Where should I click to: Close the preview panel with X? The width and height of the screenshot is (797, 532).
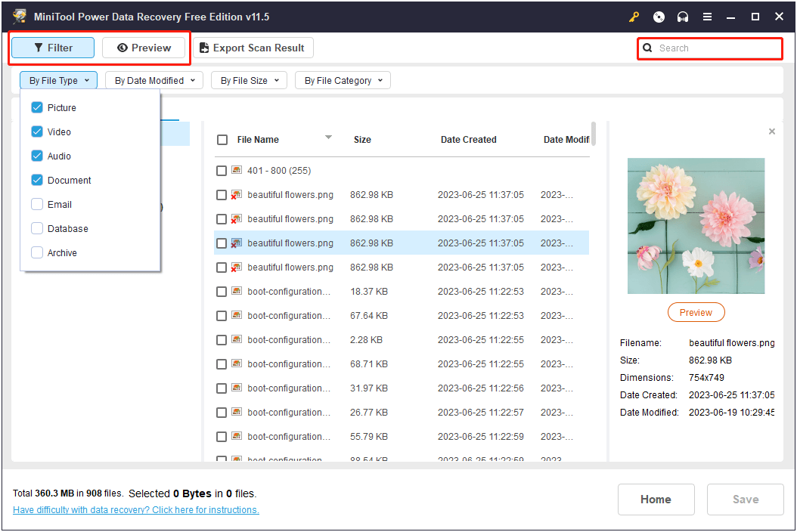click(x=771, y=131)
